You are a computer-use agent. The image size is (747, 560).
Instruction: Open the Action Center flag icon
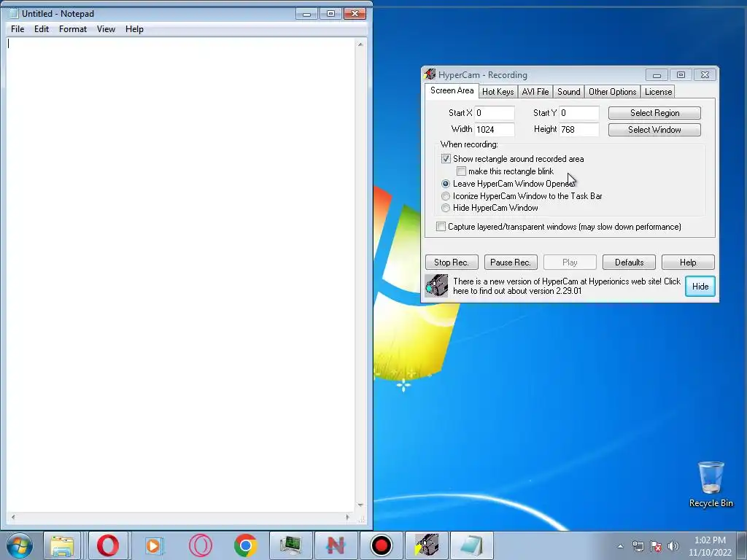click(656, 546)
